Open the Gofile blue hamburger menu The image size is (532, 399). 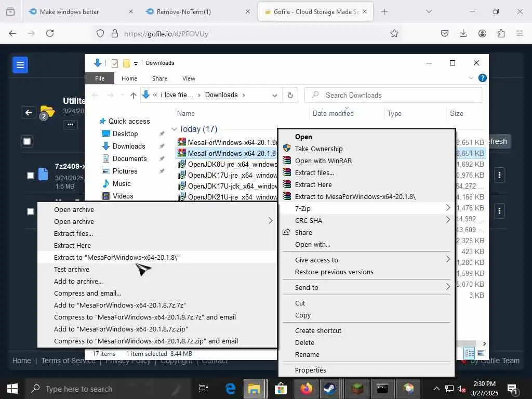20,64
